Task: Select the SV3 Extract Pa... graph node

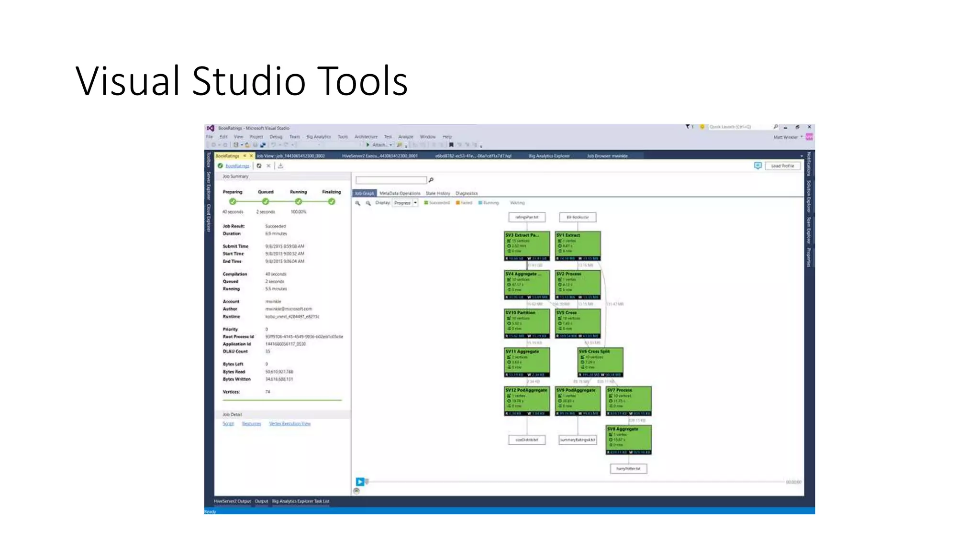Action: click(x=527, y=246)
